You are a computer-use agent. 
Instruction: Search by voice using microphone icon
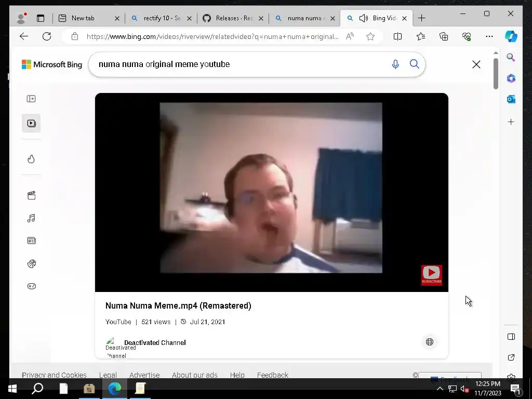pyautogui.click(x=395, y=64)
